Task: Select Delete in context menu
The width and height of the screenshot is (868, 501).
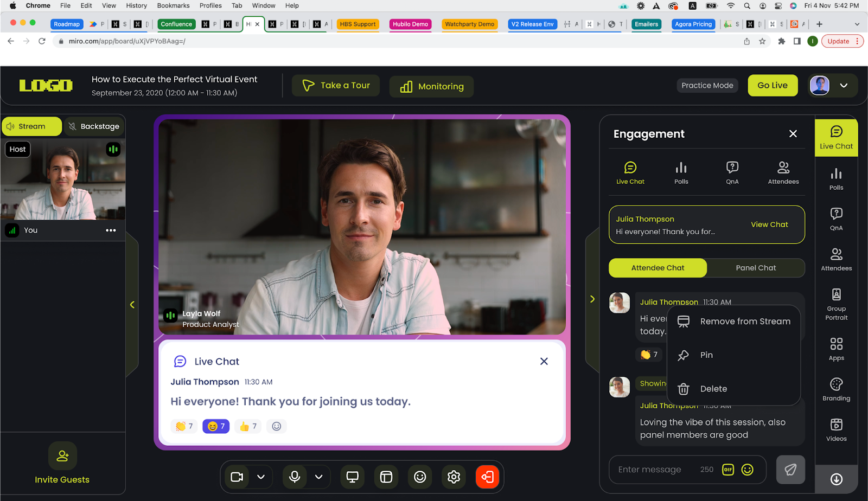Action: [733, 389]
